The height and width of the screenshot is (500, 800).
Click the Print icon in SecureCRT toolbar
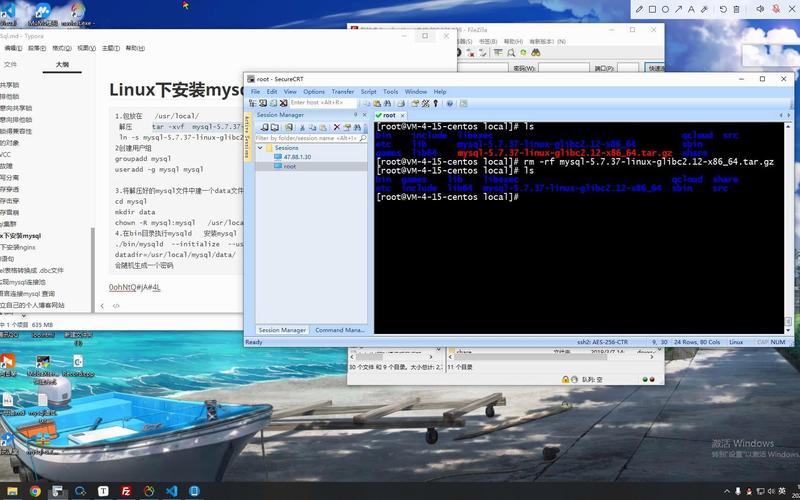pyautogui.click(x=401, y=103)
